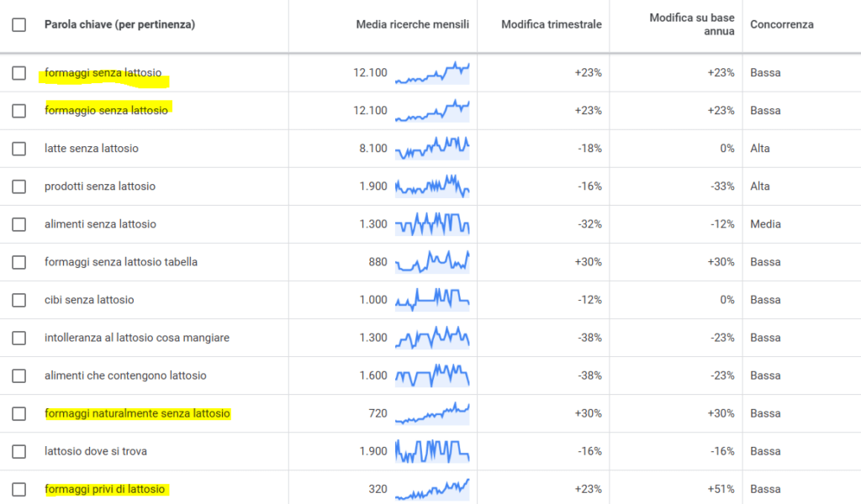The image size is (861, 504).
Task: Select the 'formaggi privi di lattosio' checkbox
Action: tap(19, 489)
